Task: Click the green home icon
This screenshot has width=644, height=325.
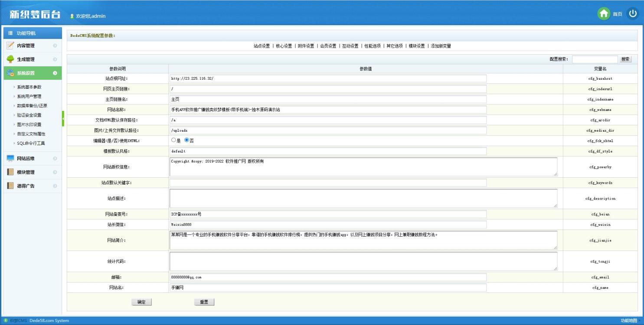Action: (603, 14)
